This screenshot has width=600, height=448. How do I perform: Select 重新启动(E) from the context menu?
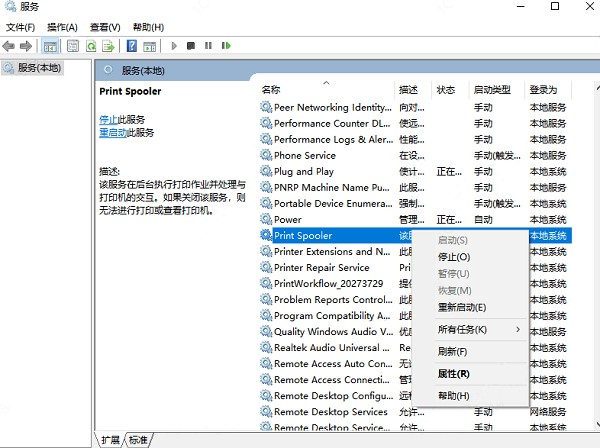[x=461, y=307]
